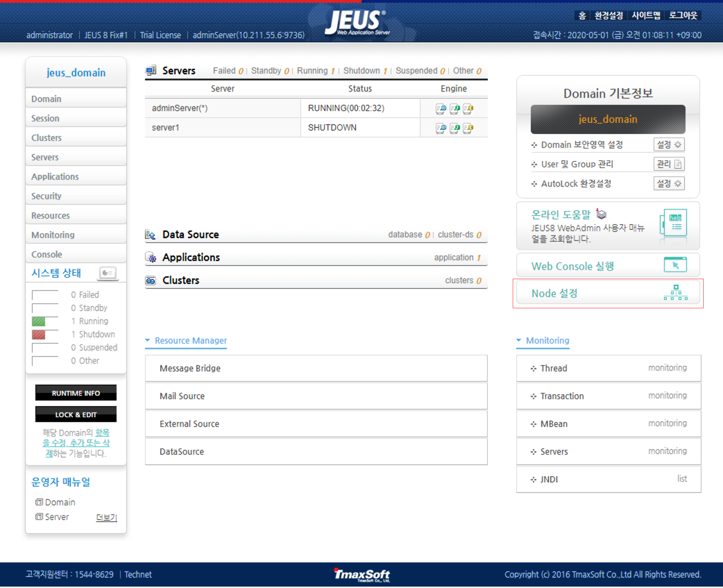Open the Security sidebar menu

46,196
